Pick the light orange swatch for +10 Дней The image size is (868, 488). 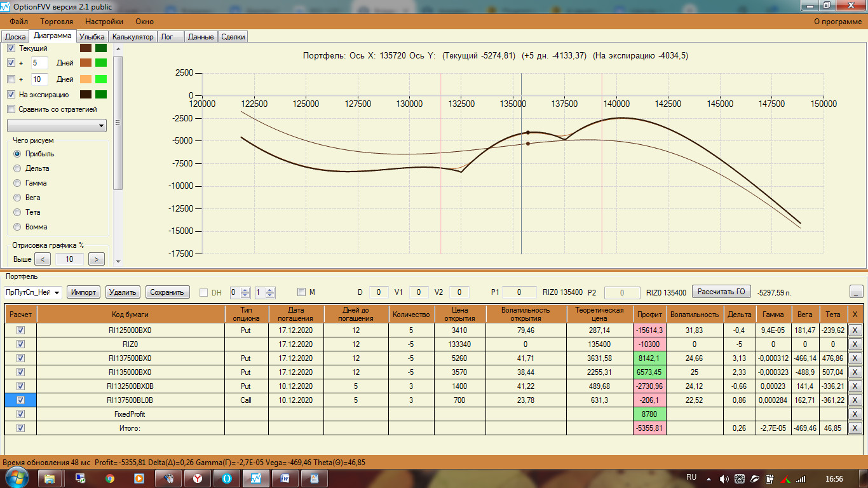pos(85,79)
